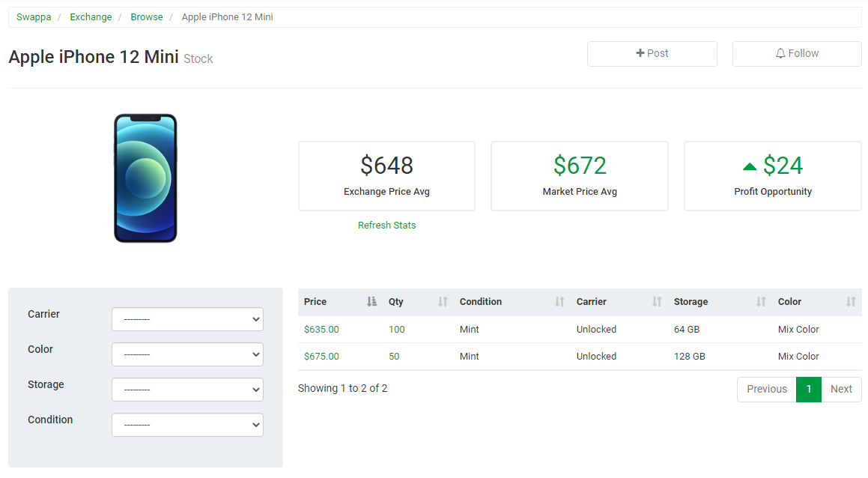Screen dimensions: 868x478
Task: Select the 64 GB storage cell
Action: click(687, 330)
